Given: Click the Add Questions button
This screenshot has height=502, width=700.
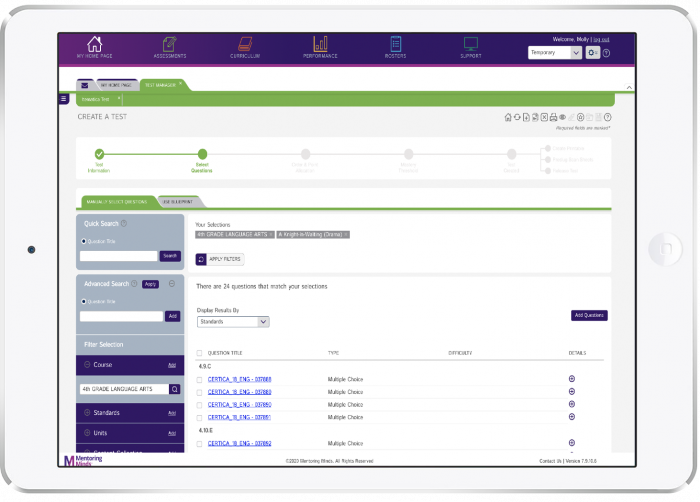Looking at the screenshot, I should pos(589,315).
